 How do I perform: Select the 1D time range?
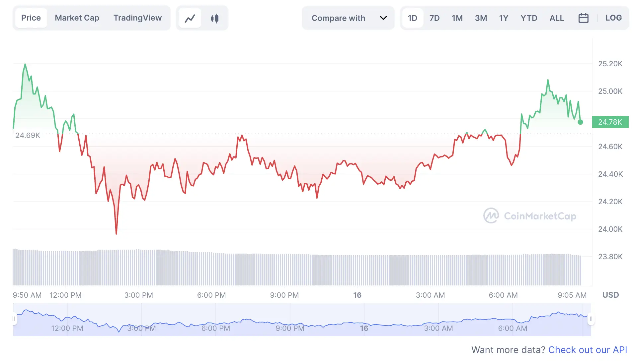[x=413, y=18]
